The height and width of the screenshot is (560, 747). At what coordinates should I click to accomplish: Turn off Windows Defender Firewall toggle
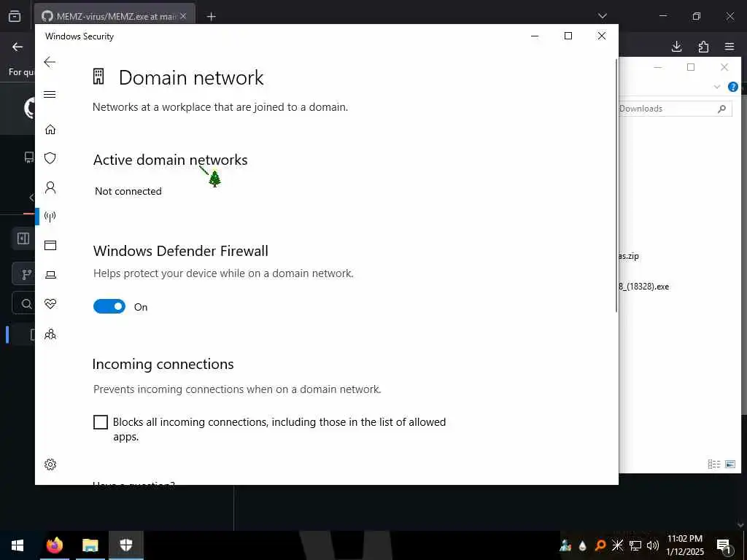pyautogui.click(x=109, y=306)
